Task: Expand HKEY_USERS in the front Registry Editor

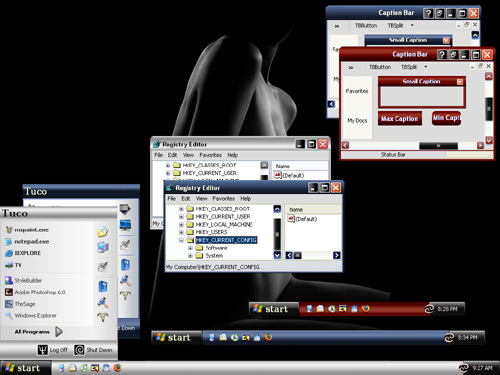Action: 181,232
